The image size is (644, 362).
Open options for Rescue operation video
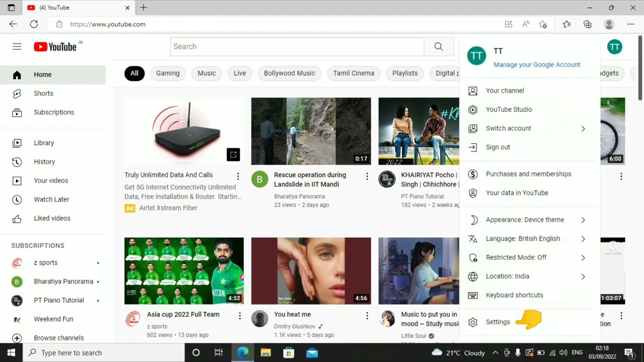click(367, 176)
